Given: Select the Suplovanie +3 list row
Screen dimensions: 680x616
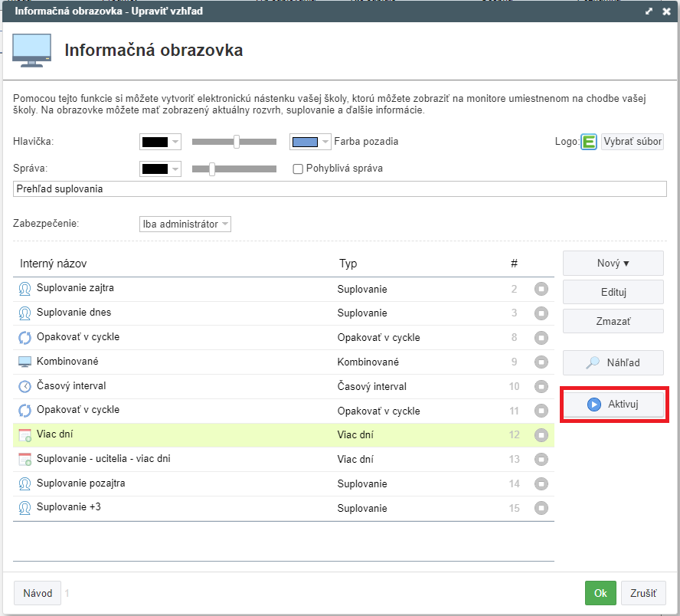Looking at the screenshot, I should pos(283,508).
